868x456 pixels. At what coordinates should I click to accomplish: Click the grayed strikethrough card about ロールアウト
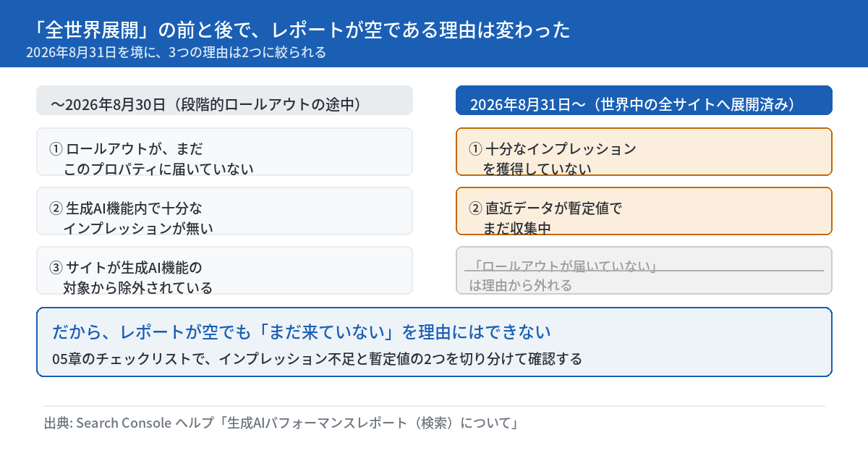644,271
